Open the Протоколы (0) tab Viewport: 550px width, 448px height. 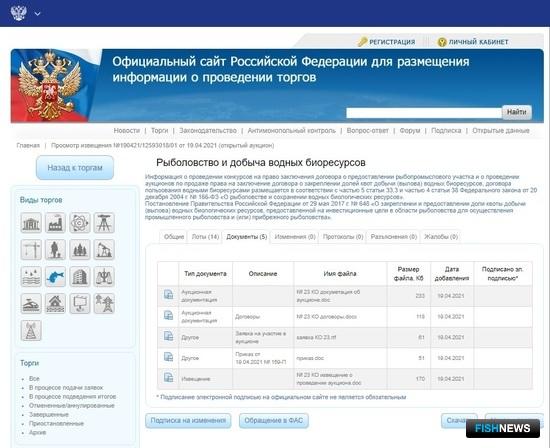pos(343,237)
